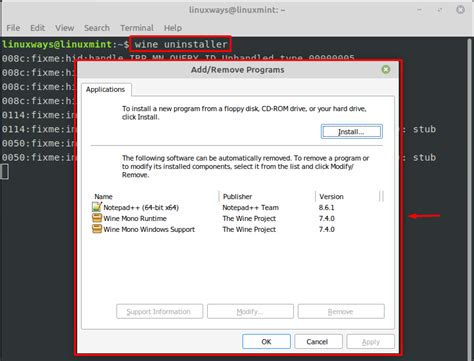Click the Wine Mono Windows Support icon

coord(97,229)
